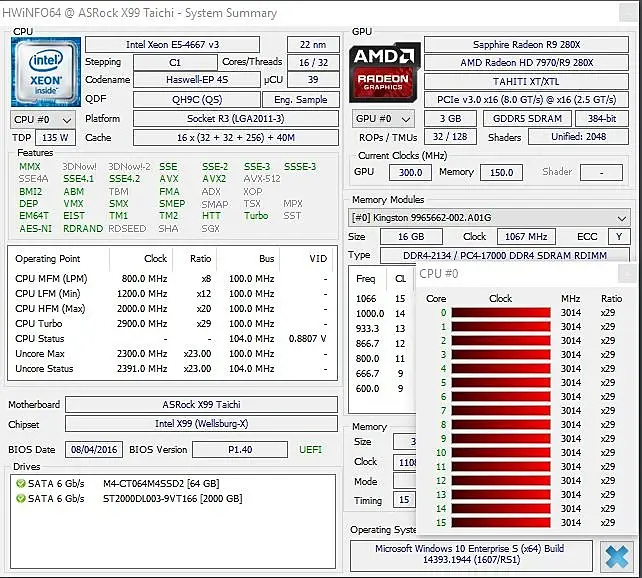Click the memory timing 1066 frequency row
The height and width of the screenshot is (578, 642).
[382, 298]
